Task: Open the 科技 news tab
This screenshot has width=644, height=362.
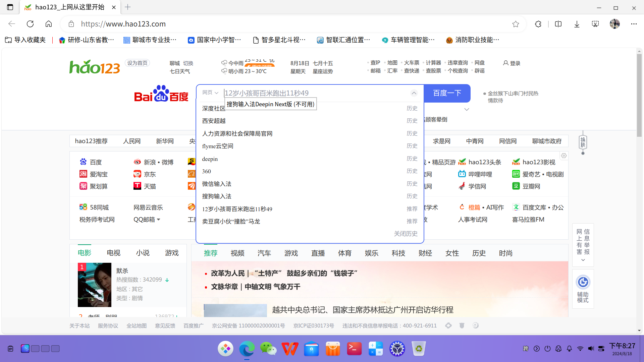Action: tap(398, 253)
